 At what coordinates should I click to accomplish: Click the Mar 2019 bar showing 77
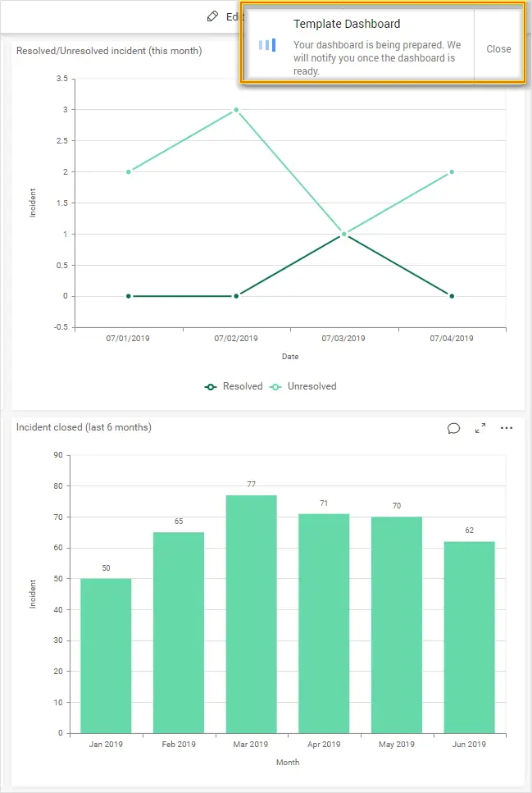251,613
